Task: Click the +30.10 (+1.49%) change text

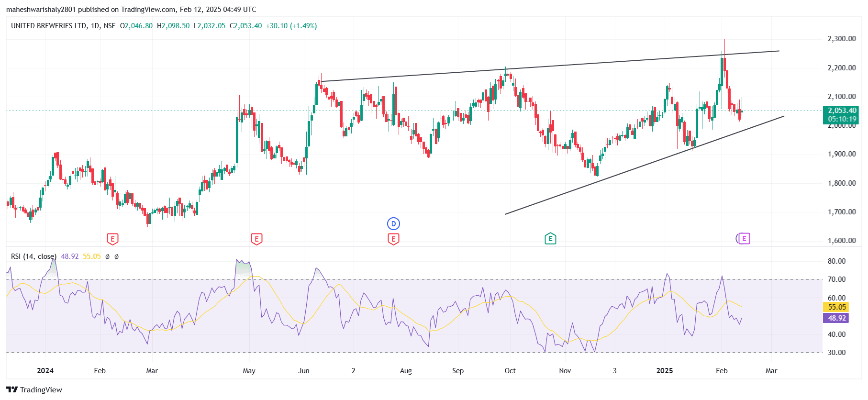Action: (291, 26)
